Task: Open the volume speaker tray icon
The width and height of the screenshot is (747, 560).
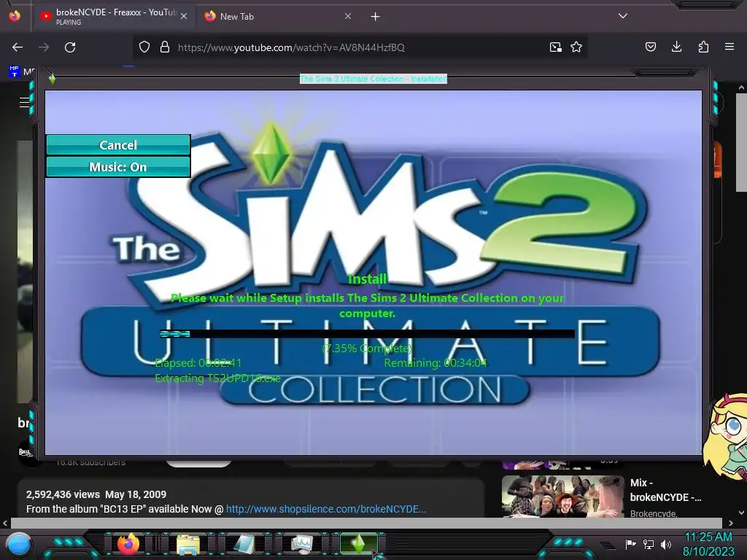Action: [x=666, y=544]
